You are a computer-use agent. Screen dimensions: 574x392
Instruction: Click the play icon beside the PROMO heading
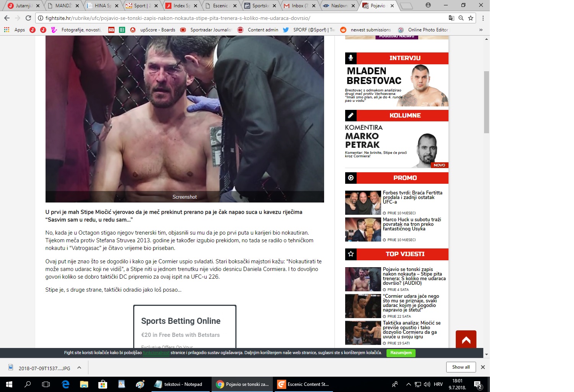(351, 178)
